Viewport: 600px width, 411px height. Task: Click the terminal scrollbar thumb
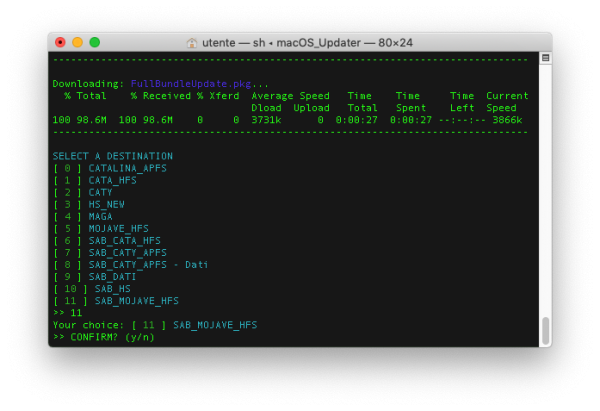point(546,331)
